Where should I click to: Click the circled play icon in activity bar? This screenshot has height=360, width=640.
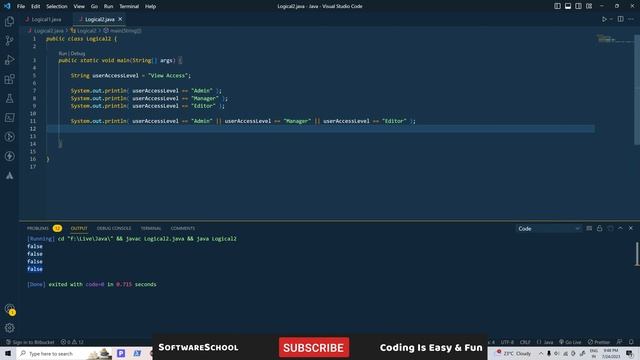coord(9,137)
